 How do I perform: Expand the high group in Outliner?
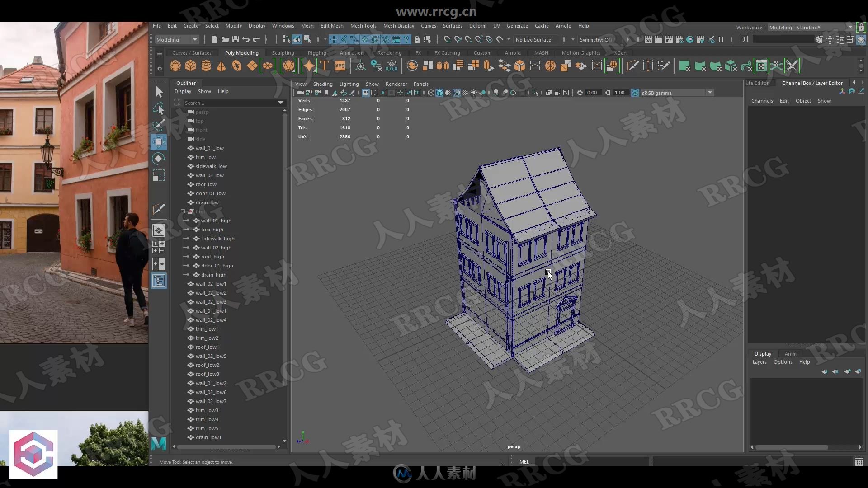coord(183,211)
